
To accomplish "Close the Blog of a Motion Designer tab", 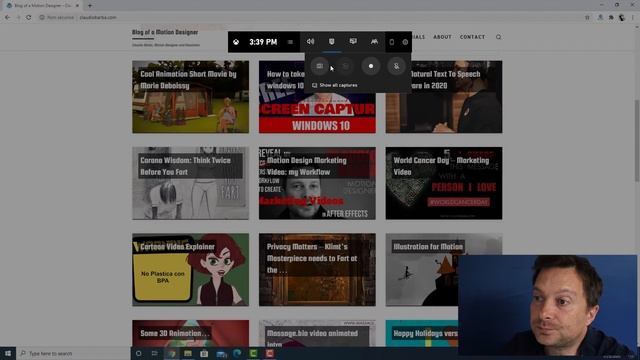I will point(77,6).
